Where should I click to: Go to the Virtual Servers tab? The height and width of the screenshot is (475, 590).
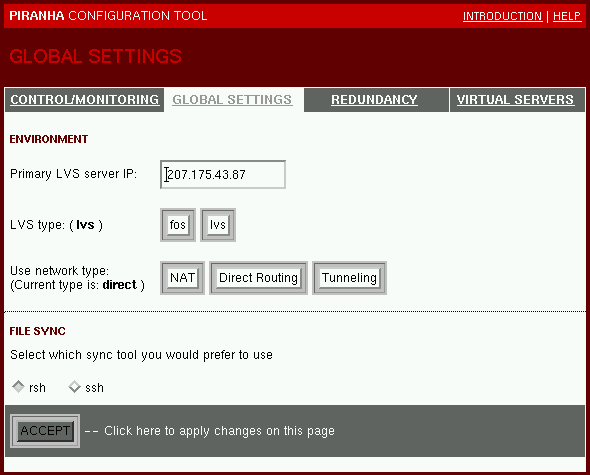[515, 100]
